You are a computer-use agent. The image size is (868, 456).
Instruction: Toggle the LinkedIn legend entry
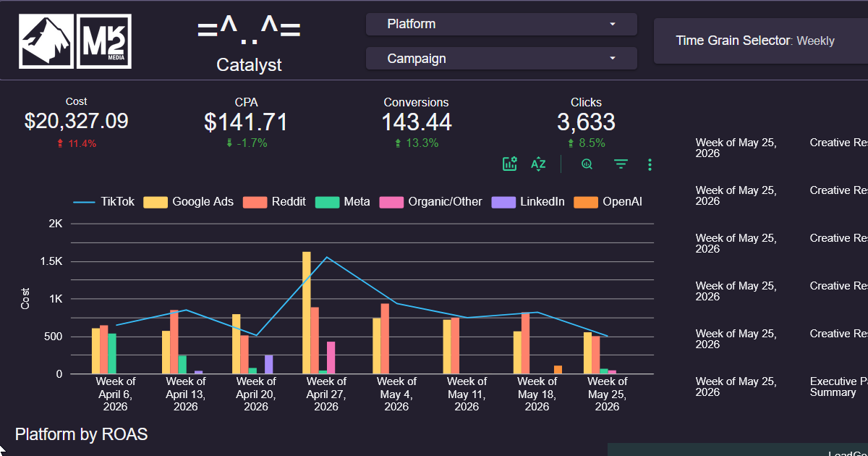(x=528, y=202)
